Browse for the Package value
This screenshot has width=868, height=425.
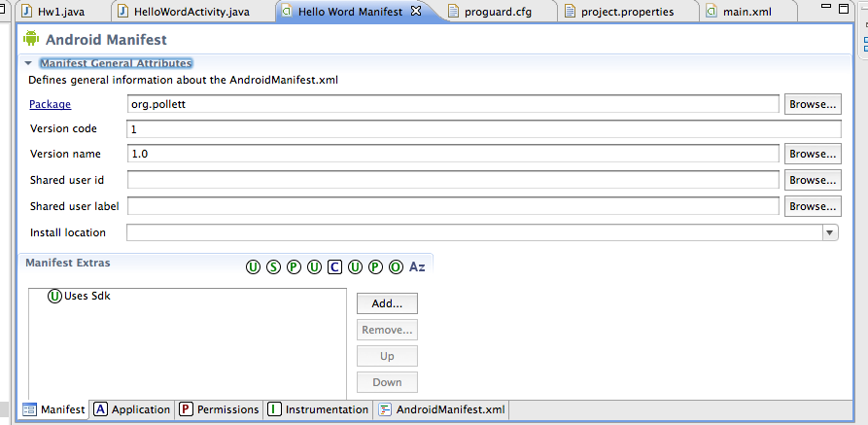pos(813,104)
